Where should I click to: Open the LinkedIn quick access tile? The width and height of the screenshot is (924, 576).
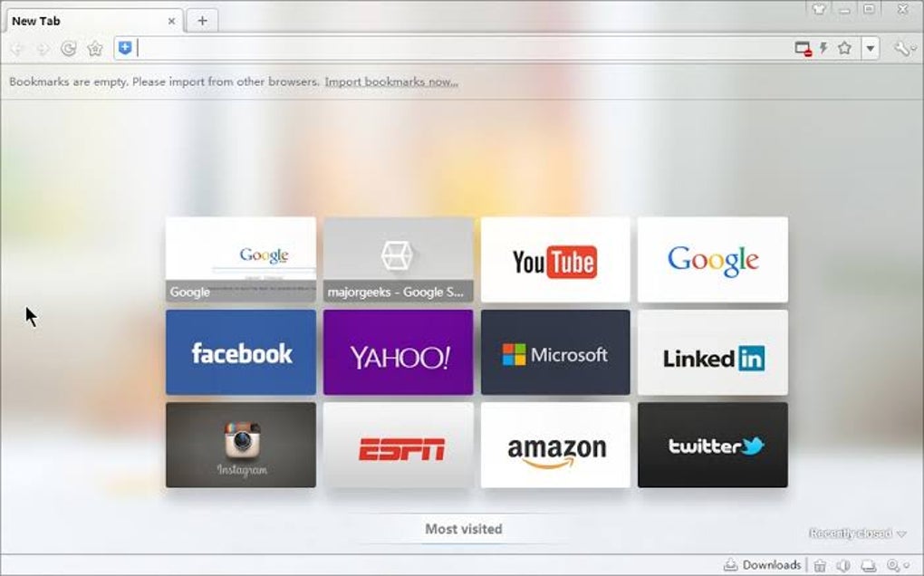(x=712, y=352)
